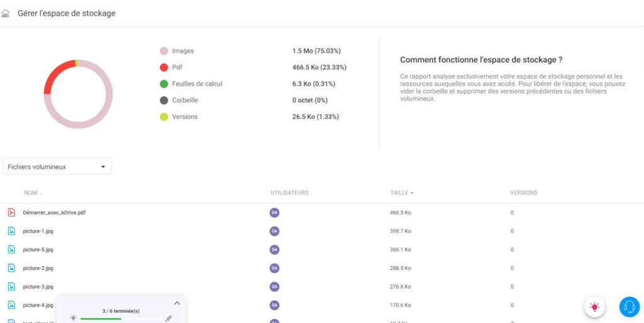This screenshot has width=644, height=323.
Task: Sort files by the TAILLE column
Action: coord(401,193)
